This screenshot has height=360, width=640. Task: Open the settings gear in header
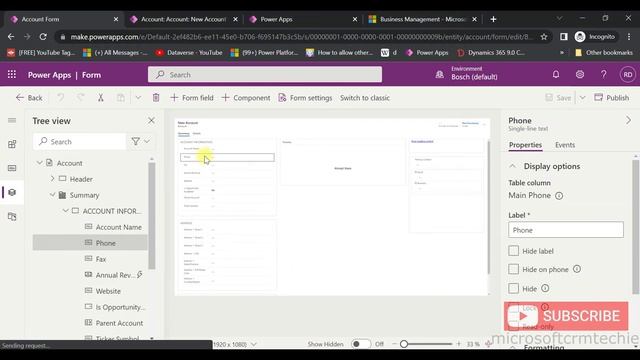580,74
